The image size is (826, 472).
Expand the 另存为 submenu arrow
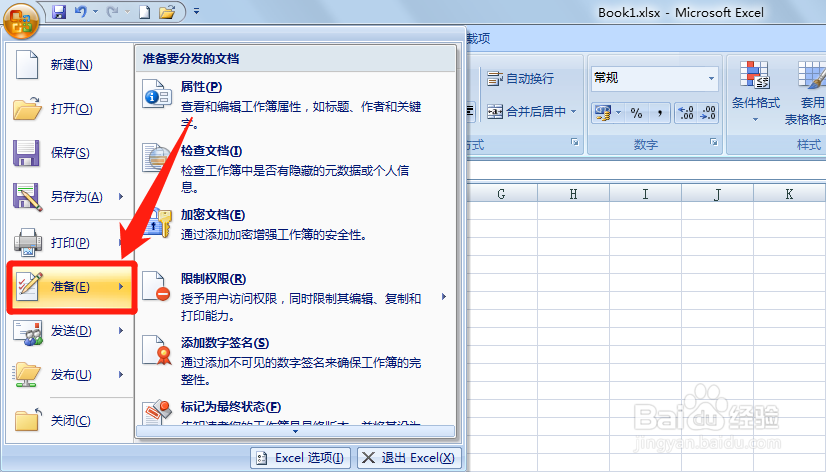click(x=121, y=196)
